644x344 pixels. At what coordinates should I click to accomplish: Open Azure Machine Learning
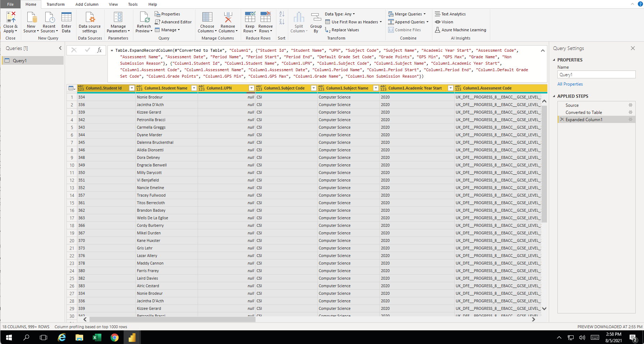pos(460,30)
